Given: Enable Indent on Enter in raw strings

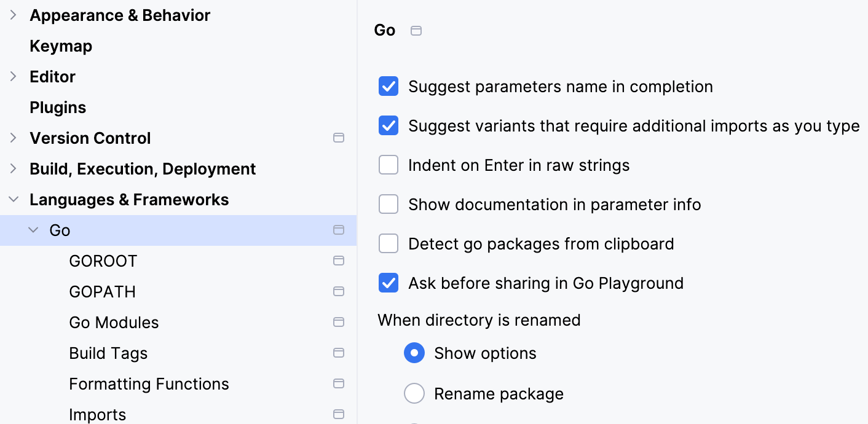Looking at the screenshot, I should [x=389, y=165].
